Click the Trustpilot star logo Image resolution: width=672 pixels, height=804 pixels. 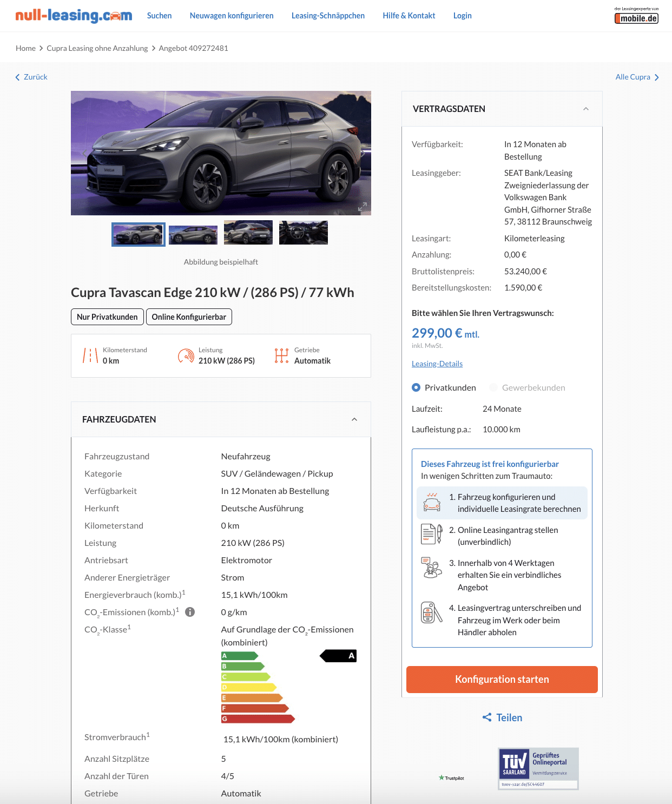pyautogui.click(x=451, y=778)
